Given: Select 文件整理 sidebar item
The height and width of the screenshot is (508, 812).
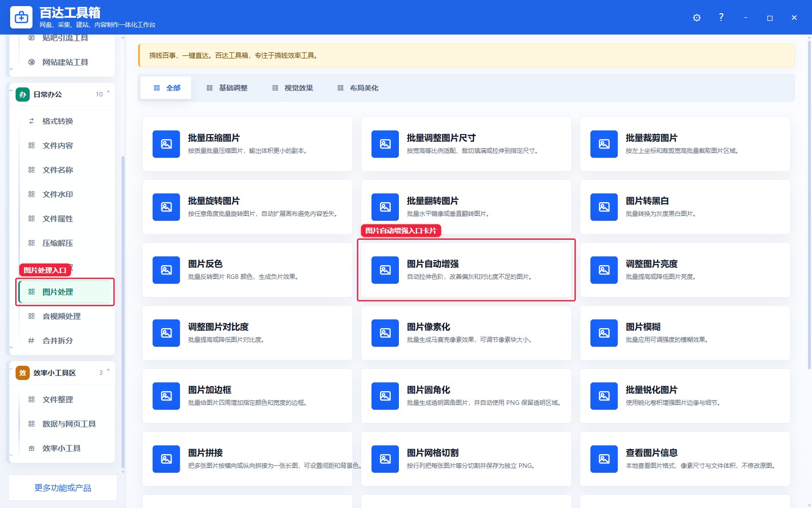Looking at the screenshot, I should 65,399.
